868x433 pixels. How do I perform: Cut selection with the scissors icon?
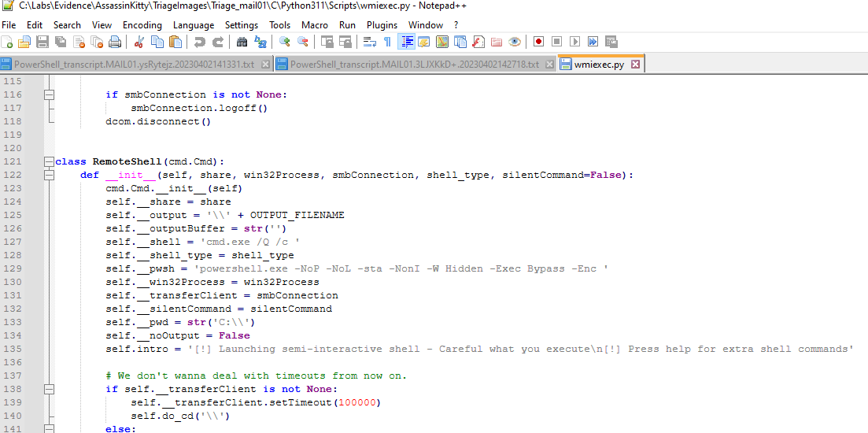(139, 42)
